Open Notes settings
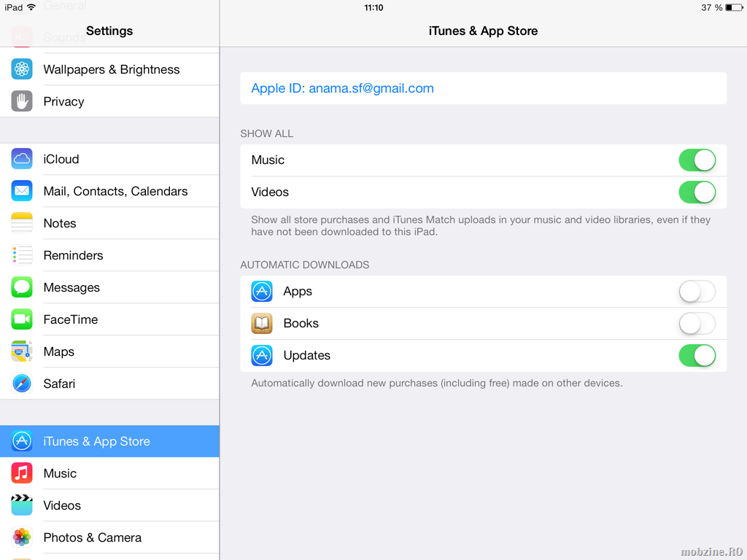This screenshot has width=747, height=560. 109,223
